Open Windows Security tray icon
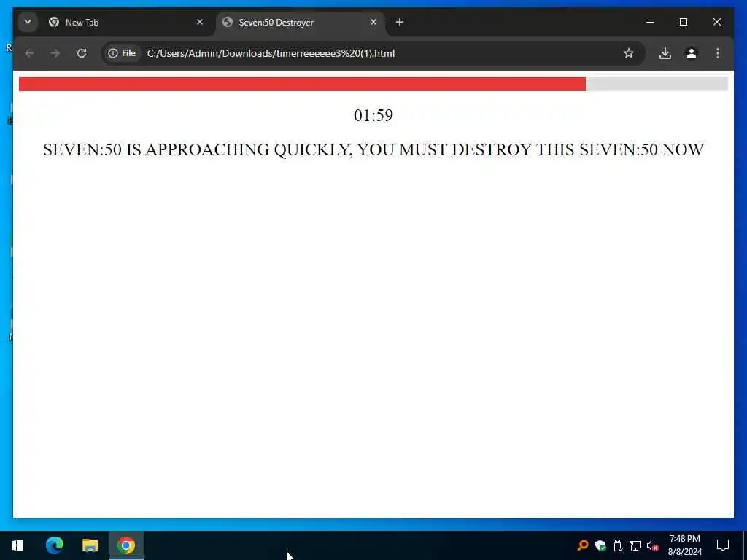This screenshot has height=560, width=747. click(x=600, y=545)
